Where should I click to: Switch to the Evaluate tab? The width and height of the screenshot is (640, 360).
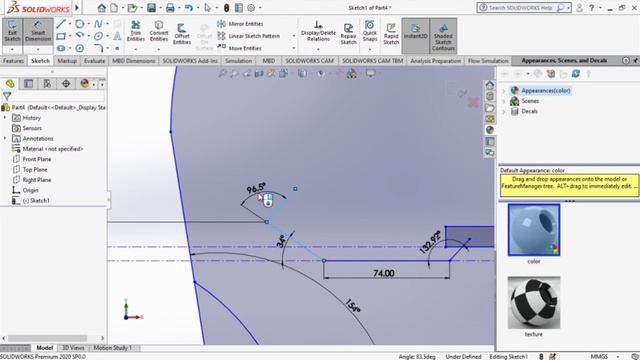click(94, 60)
